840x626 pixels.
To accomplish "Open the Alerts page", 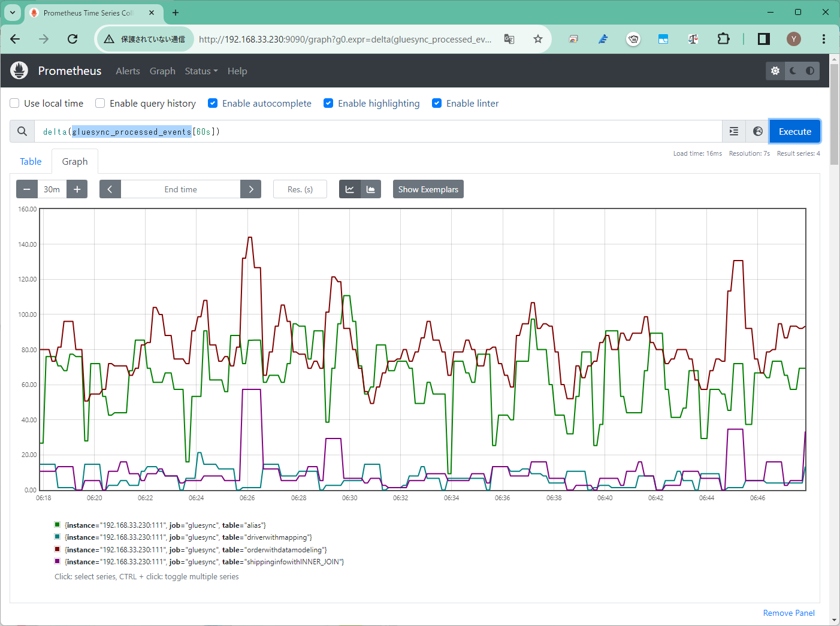I will point(128,71).
